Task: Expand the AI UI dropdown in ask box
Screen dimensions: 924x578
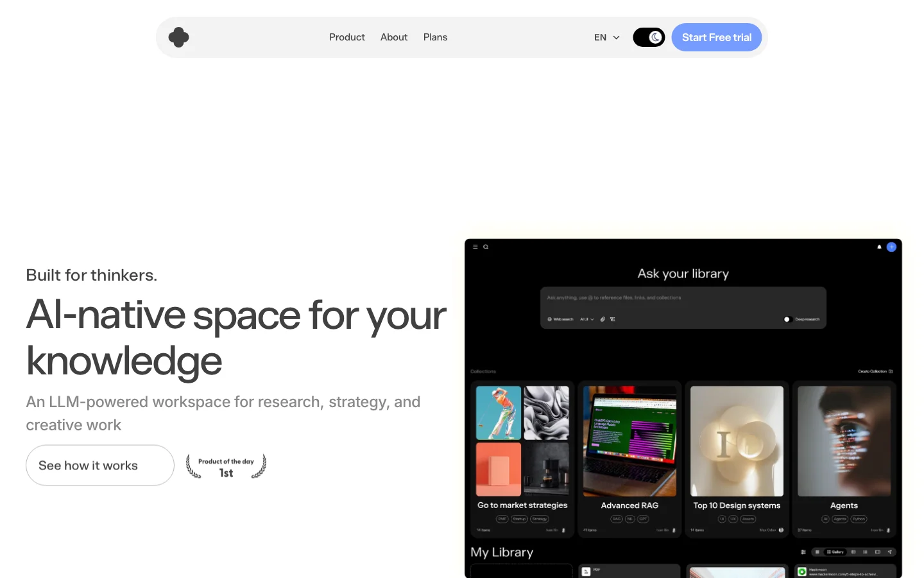Action: pos(587,319)
